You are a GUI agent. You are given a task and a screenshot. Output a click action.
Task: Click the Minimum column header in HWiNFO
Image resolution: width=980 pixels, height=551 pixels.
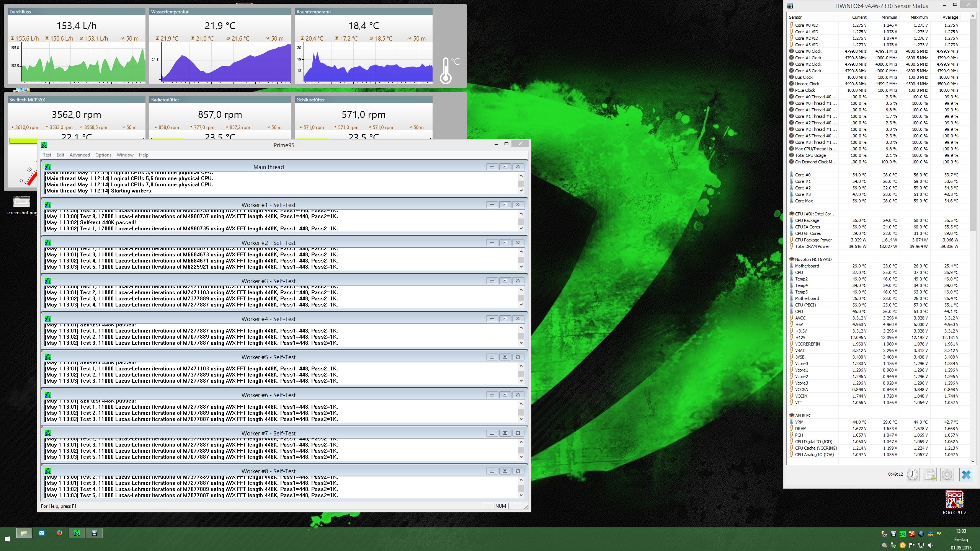click(x=884, y=17)
